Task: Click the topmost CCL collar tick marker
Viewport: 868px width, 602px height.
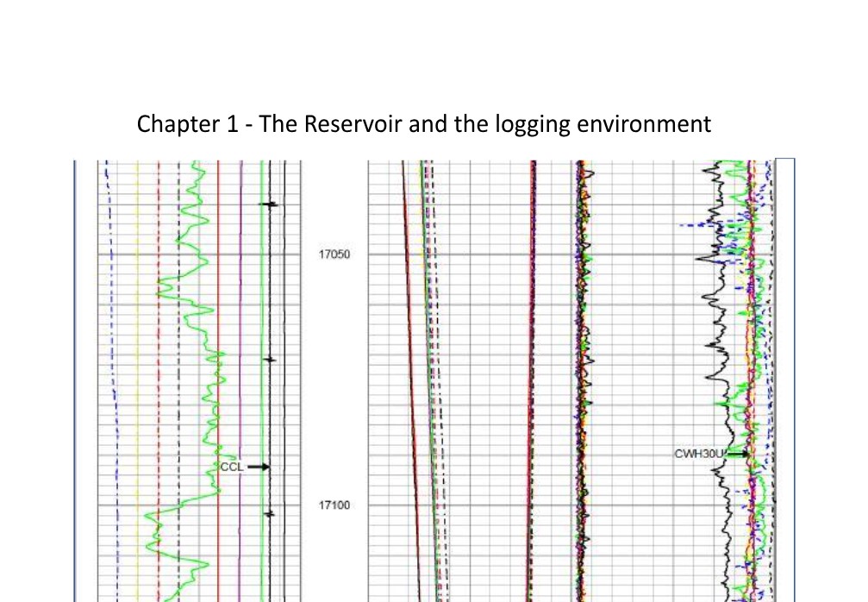Action: coord(271,204)
